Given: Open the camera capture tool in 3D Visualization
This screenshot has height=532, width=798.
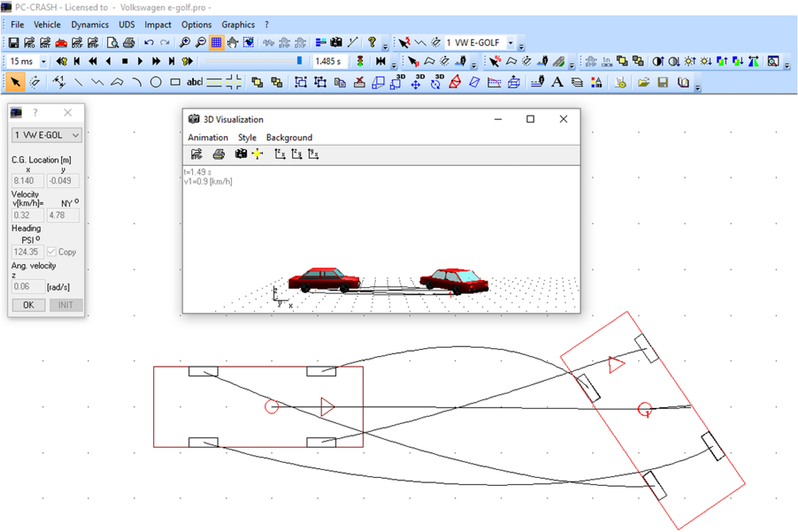Looking at the screenshot, I should (x=240, y=154).
